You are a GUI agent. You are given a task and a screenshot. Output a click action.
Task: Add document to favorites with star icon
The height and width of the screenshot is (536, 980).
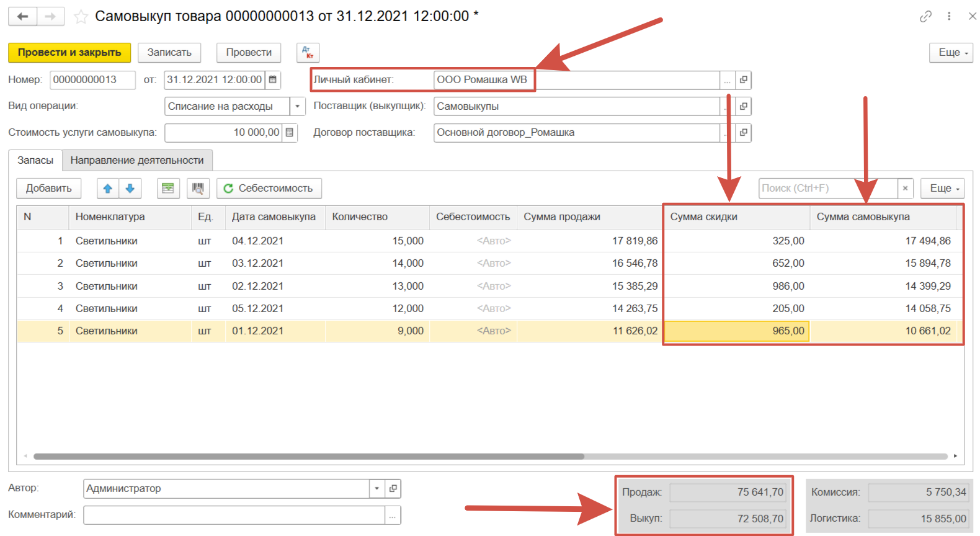coord(81,17)
